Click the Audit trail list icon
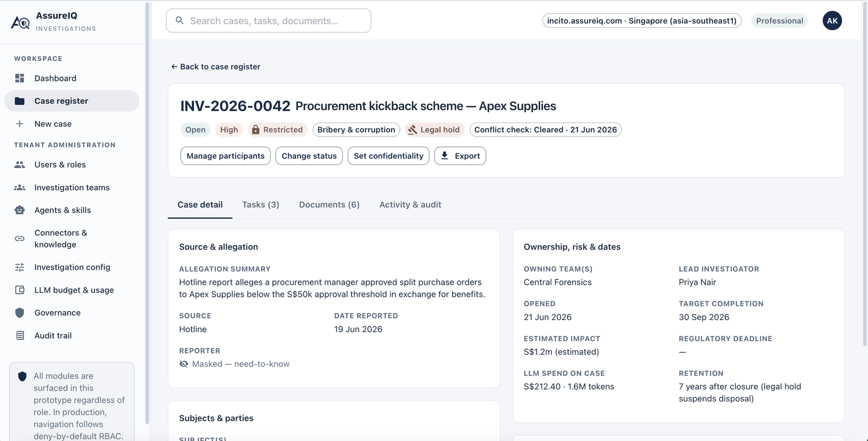Image resolution: width=868 pixels, height=441 pixels. [x=20, y=335]
